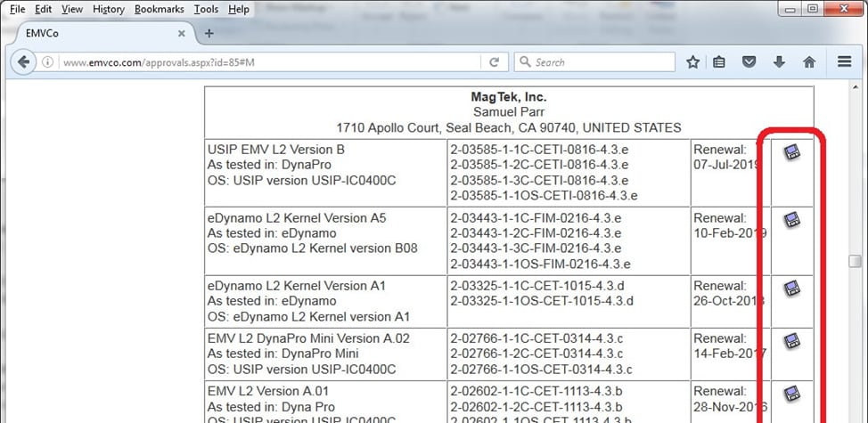Open the Bookmarks menu
868x423 pixels.
pyautogui.click(x=160, y=10)
